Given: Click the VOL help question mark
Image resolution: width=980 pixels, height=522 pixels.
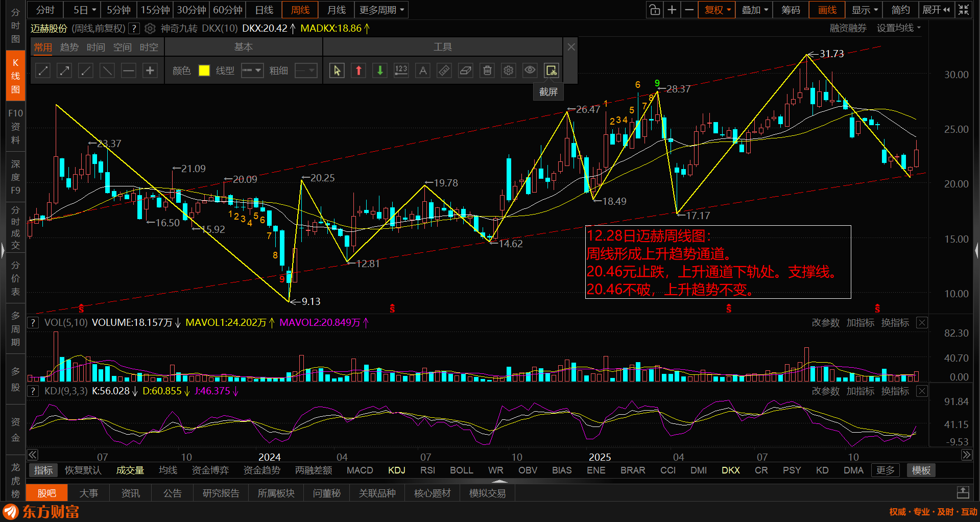Looking at the screenshot, I should point(33,323).
